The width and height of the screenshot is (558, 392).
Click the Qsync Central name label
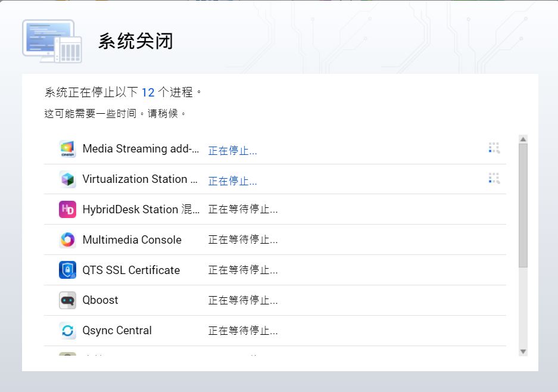(117, 331)
